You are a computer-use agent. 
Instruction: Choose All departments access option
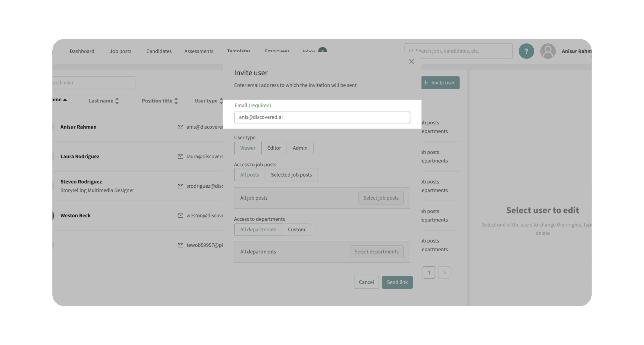258,229
